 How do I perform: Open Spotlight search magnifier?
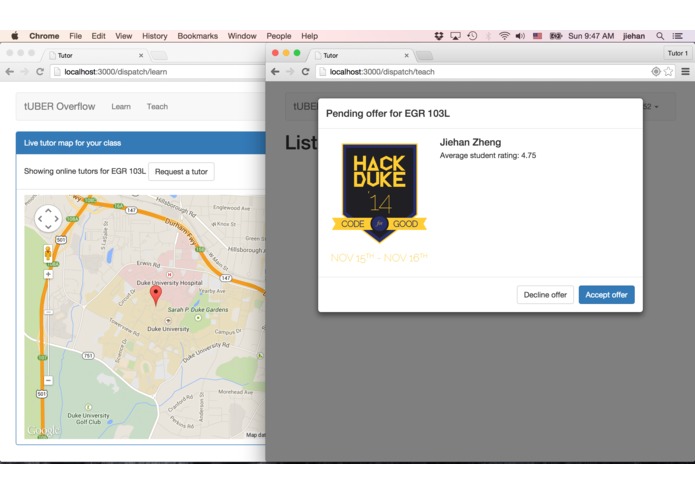click(x=660, y=36)
